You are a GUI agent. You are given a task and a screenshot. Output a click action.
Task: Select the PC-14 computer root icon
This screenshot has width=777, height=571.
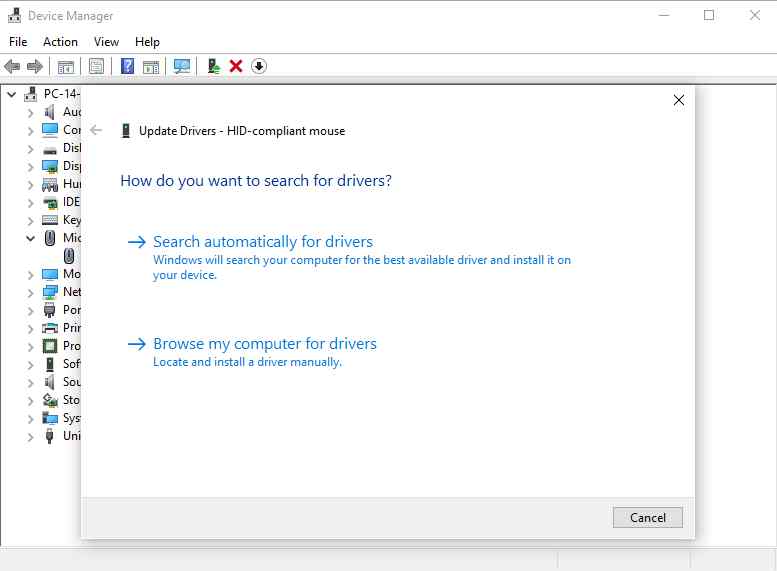31,94
